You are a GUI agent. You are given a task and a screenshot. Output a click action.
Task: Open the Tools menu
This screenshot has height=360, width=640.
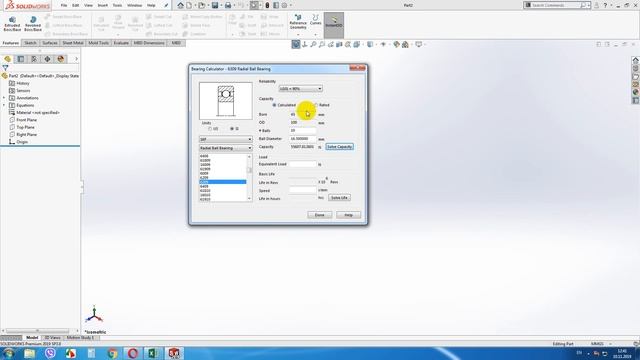pos(117,5)
